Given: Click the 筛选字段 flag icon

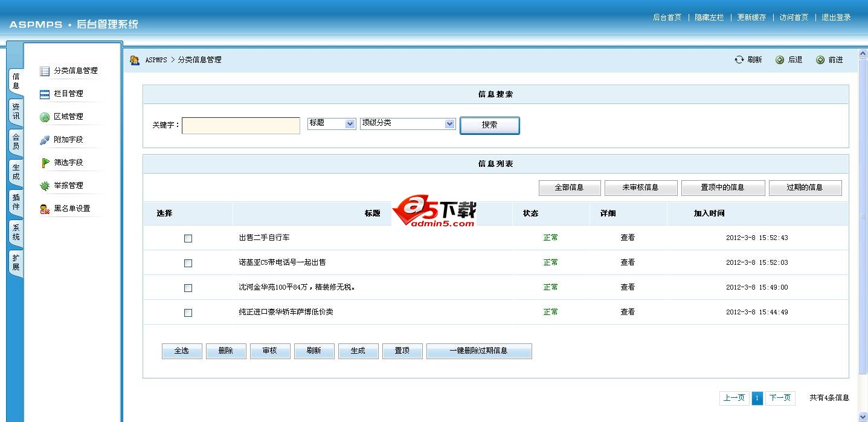Looking at the screenshot, I should (45, 163).
